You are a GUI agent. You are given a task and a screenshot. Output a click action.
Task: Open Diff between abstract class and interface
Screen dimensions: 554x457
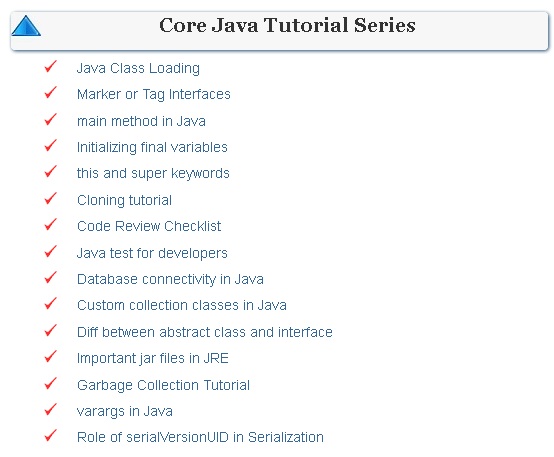point(205,332)
